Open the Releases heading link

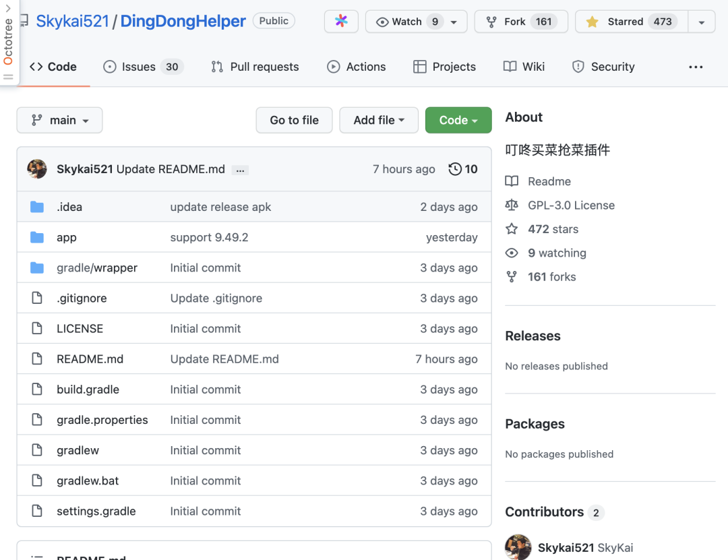point(533,336)
